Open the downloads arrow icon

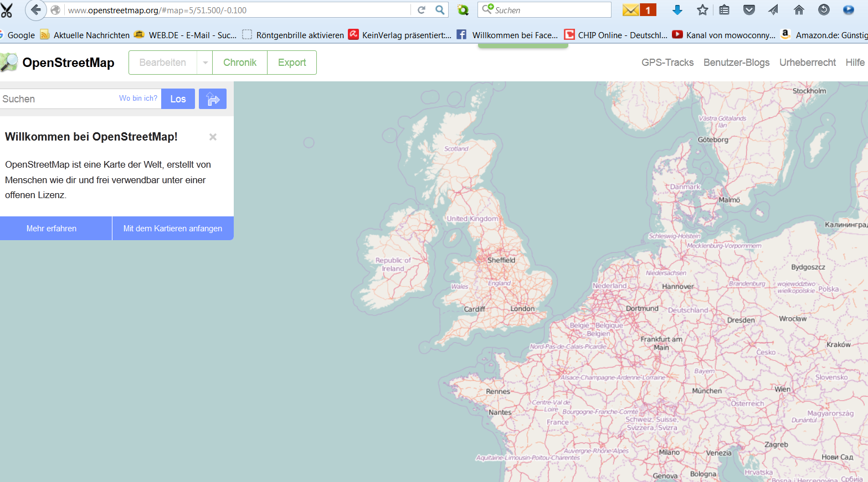677,10
